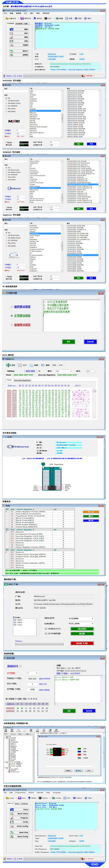Click the Info. toolbar icon
This screenshot has width=109, height=868.
click(67, 798)
